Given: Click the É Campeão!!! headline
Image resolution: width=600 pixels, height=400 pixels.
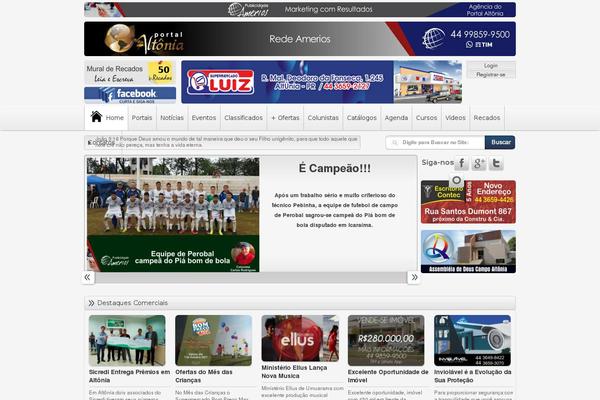Looking at the screenshot, I should pyautogui.click(x=335, y=168).
